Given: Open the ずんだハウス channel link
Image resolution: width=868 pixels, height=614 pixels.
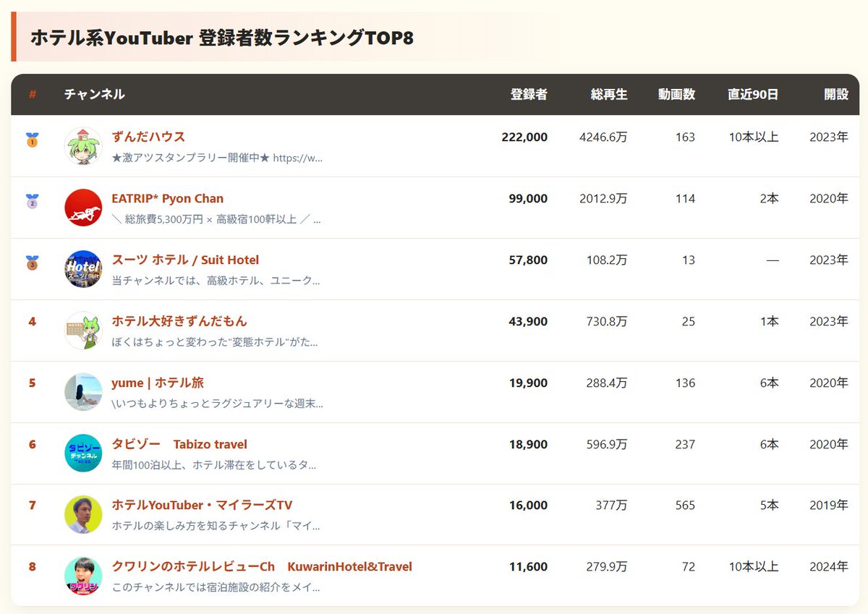Looking at the screenshot, I should tap(148, 137).
